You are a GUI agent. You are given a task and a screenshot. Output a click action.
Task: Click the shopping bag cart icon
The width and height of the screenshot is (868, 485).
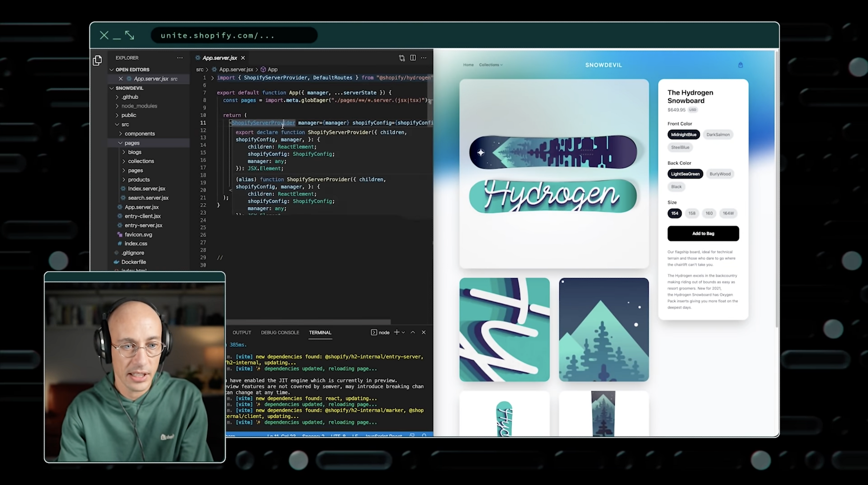click(x=741, y=65)
